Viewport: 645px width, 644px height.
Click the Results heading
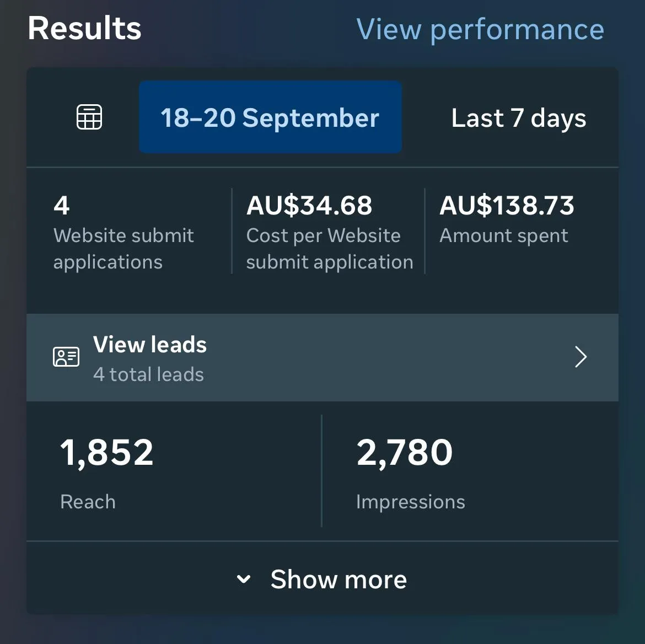pyautogui.click(x=84, y=28)
